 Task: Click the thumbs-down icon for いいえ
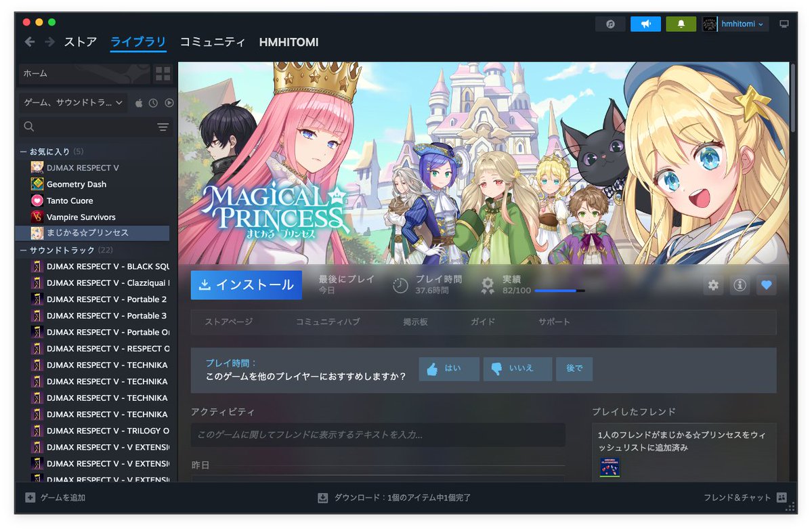click(x=496, y=369)
